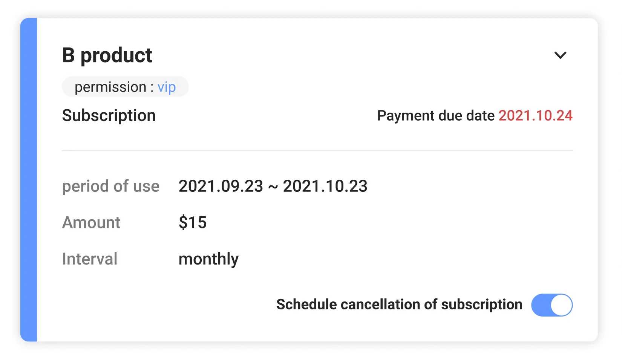Click the period of use label
The image size is (622, 364).
click(x=111, y=186)
